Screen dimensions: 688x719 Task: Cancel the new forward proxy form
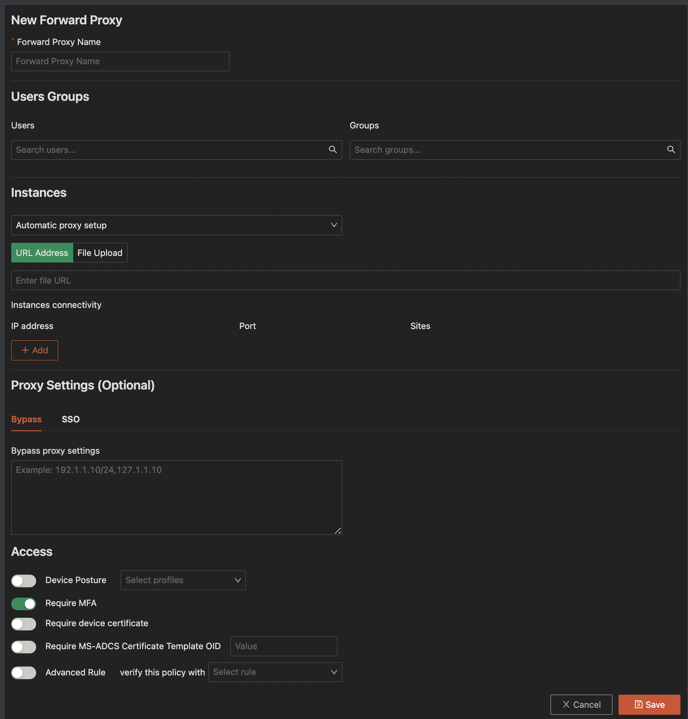581,704
